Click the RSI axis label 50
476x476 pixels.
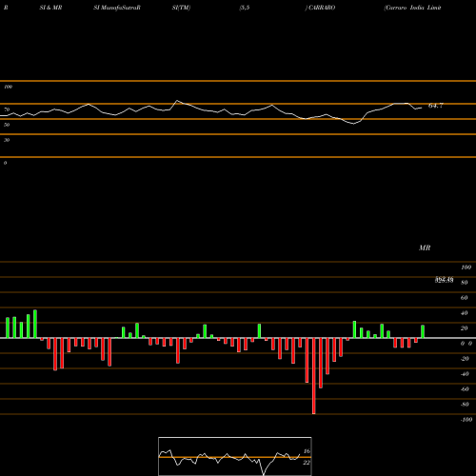(7, 125)
